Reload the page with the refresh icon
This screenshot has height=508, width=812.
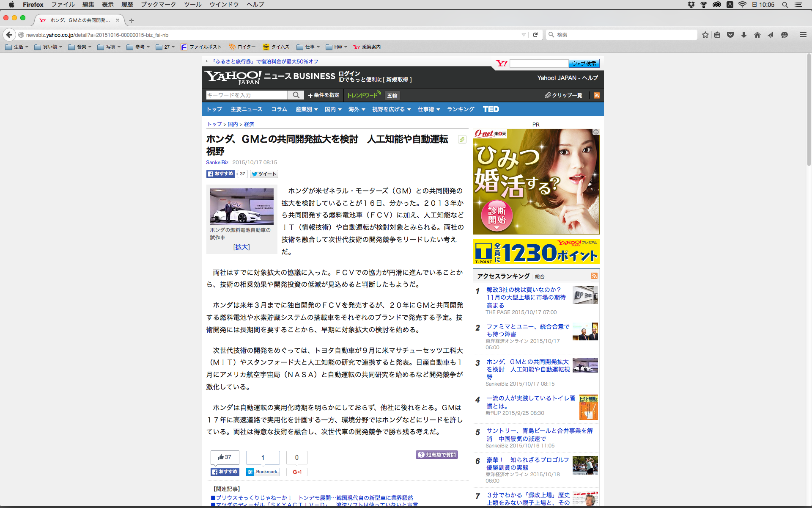535,35
